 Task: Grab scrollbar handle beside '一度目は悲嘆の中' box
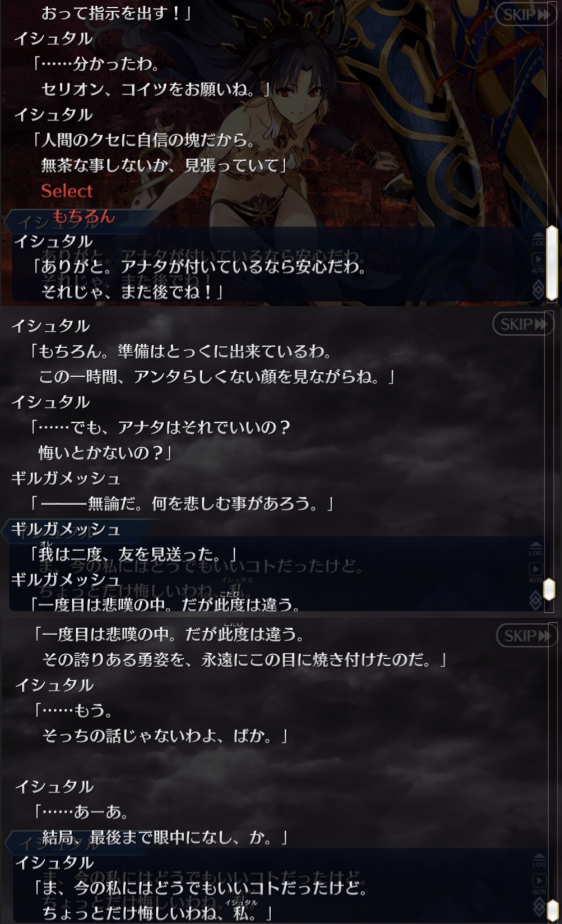tap(550, 589)
